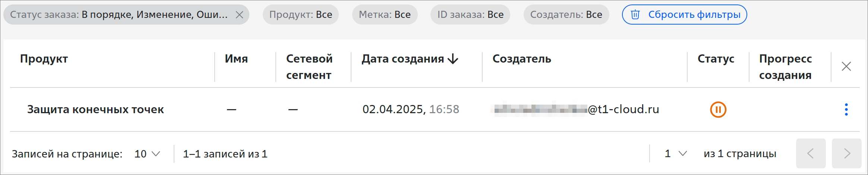Clear the order status filter with X
Image resolution: width=868 pixels, height=175 pixels.
click(240, 15)
